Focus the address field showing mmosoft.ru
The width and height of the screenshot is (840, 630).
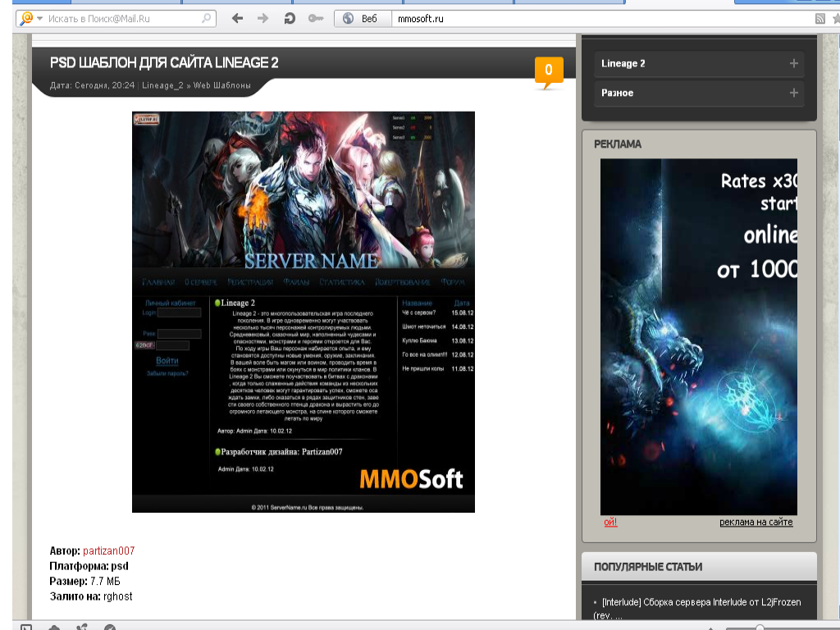pos(600,19)
